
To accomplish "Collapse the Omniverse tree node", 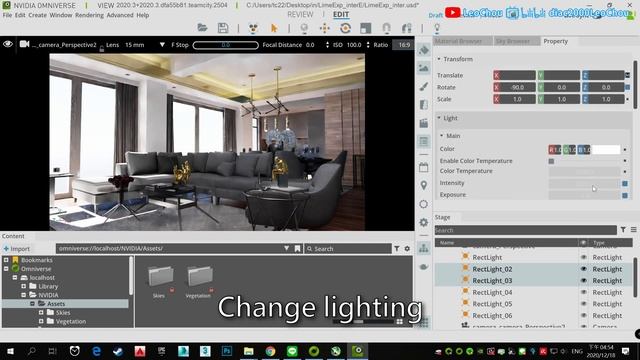I will pyautogui.click(x=6, y=269).
